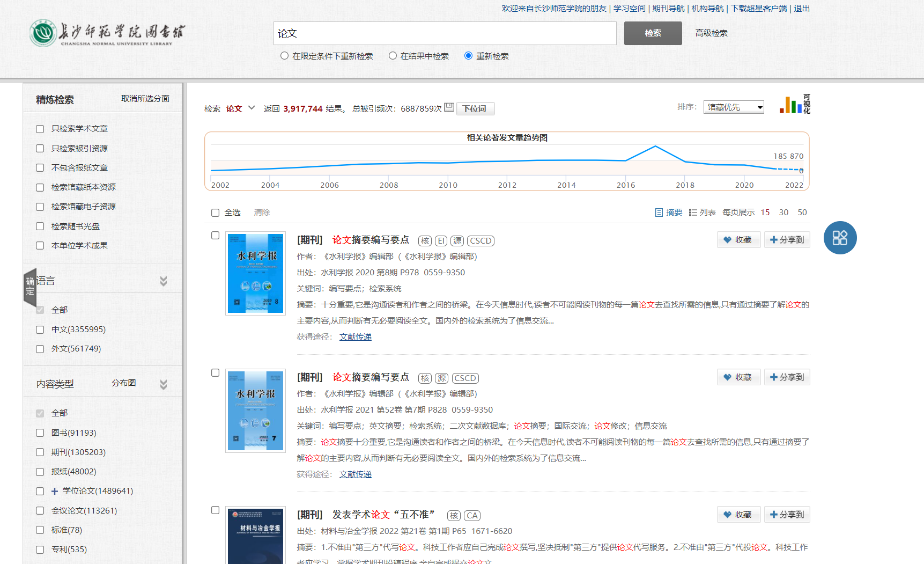Collapse the 内容类型 filter section
The width and height of the screenshot is (924, 564).
[163, 384]
